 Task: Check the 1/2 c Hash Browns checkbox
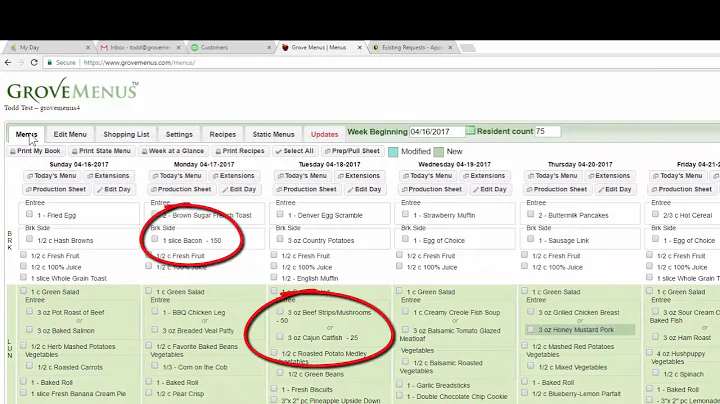[29, 239]
